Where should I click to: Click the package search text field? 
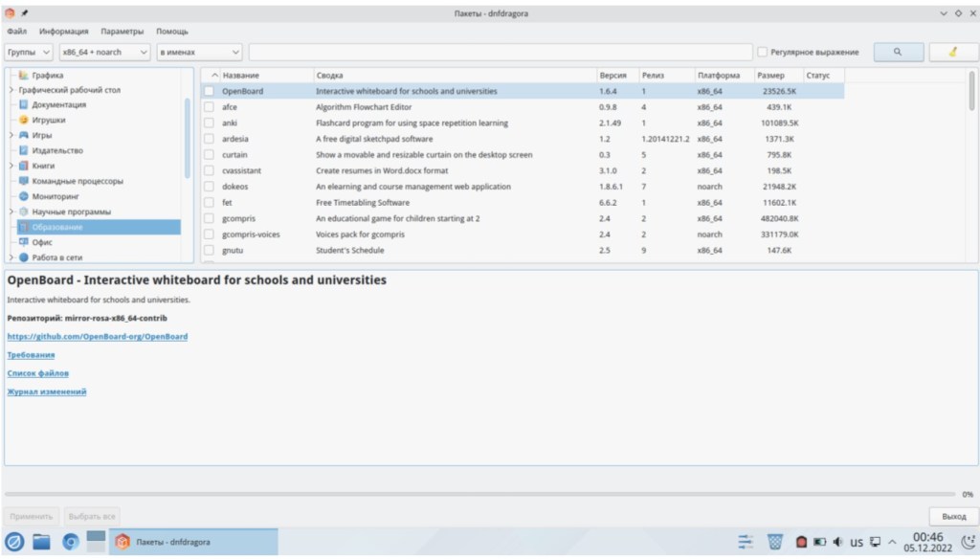[498, 52]
